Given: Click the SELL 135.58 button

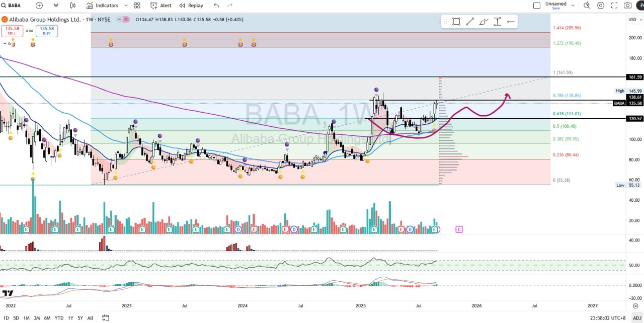Looking at the screenshot, I should tap(12, 31).
